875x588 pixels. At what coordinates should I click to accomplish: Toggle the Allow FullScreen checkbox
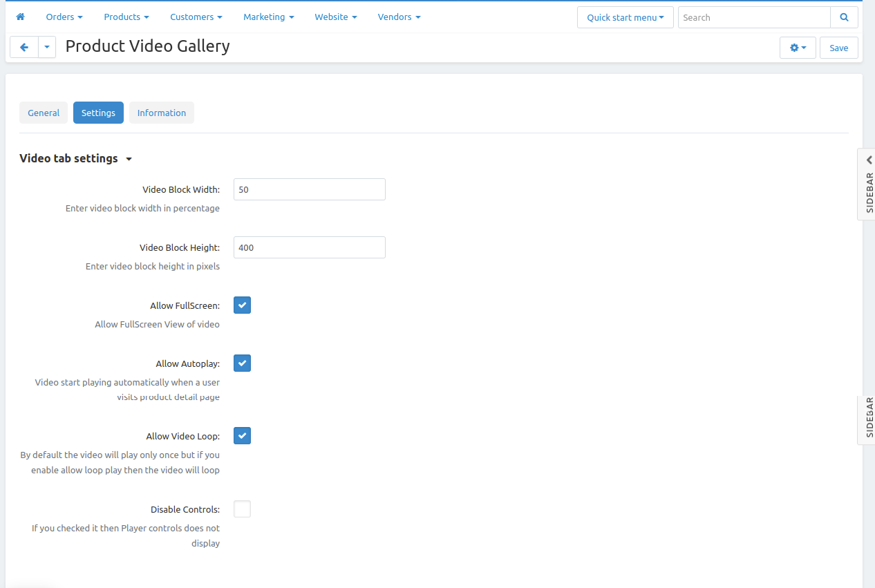click(x=242, y=305)
